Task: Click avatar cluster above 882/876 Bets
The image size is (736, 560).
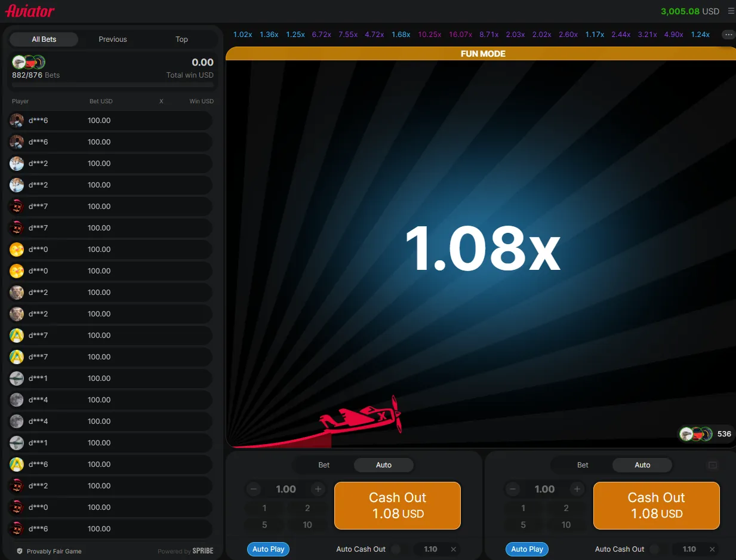Action: (x=29, y=62)
